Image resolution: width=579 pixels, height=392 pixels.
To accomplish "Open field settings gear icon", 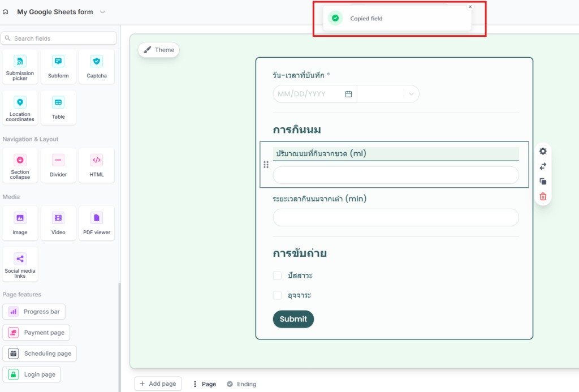I will click(x=543, y=151).
